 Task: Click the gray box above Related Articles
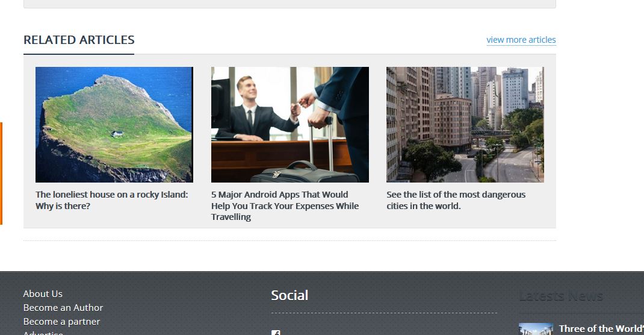click(x=289, y=4)
